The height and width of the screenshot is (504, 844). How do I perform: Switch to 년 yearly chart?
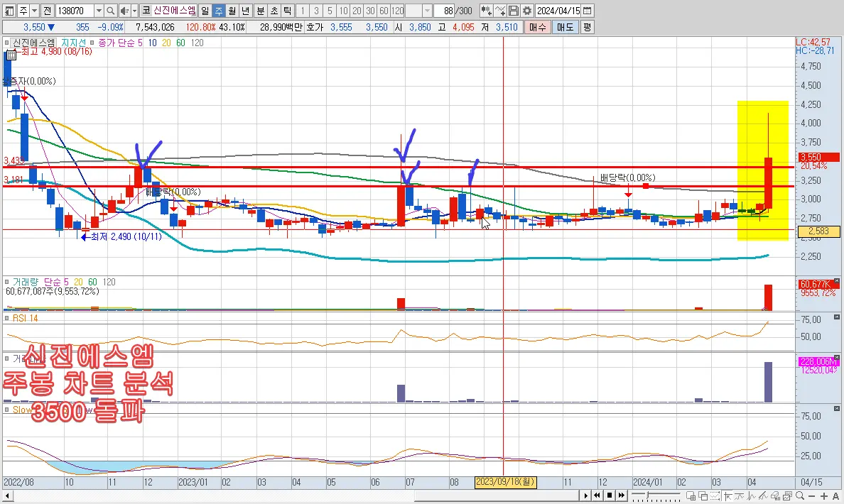click(x=245, y=11)
